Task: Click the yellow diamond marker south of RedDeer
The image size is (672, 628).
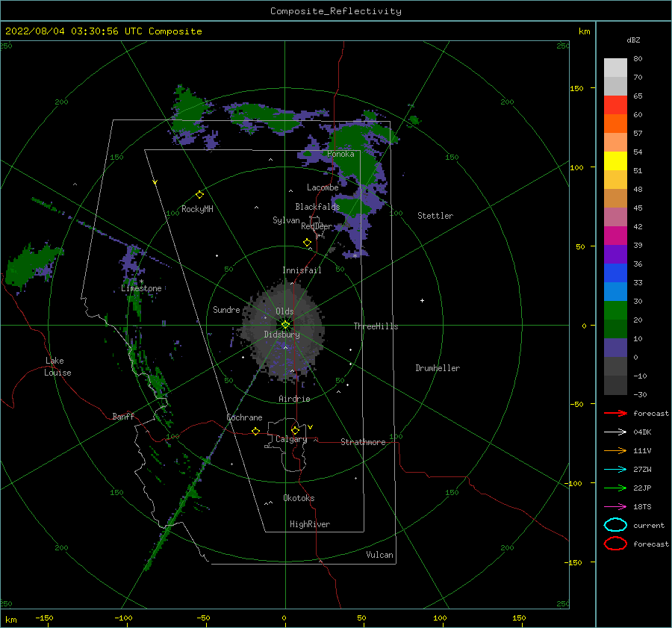Action: click(x=308, y=243)
